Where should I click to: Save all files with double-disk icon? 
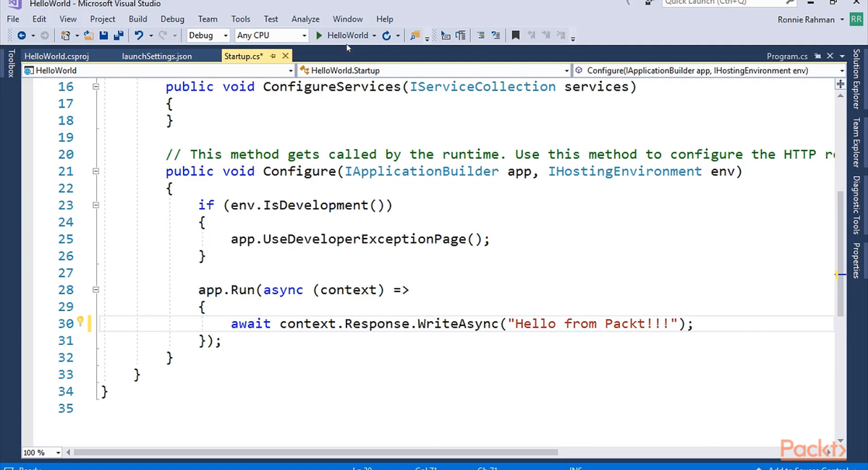coord(117,35)
